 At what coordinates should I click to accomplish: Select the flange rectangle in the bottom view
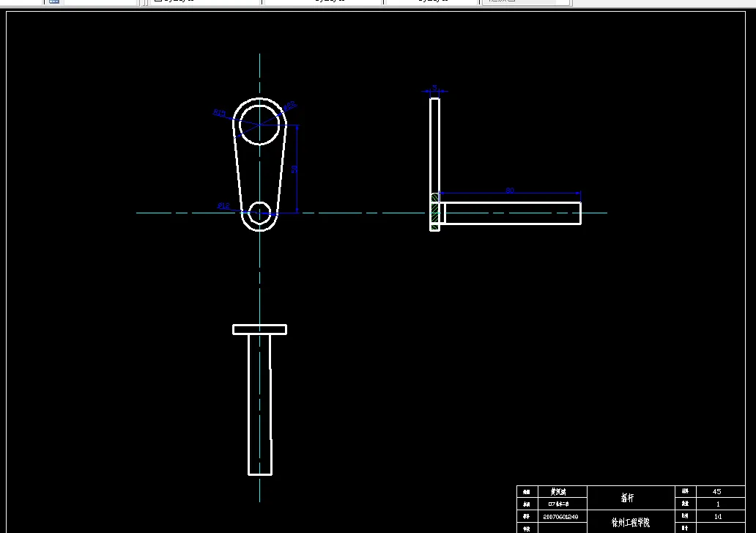pos(260,329)
